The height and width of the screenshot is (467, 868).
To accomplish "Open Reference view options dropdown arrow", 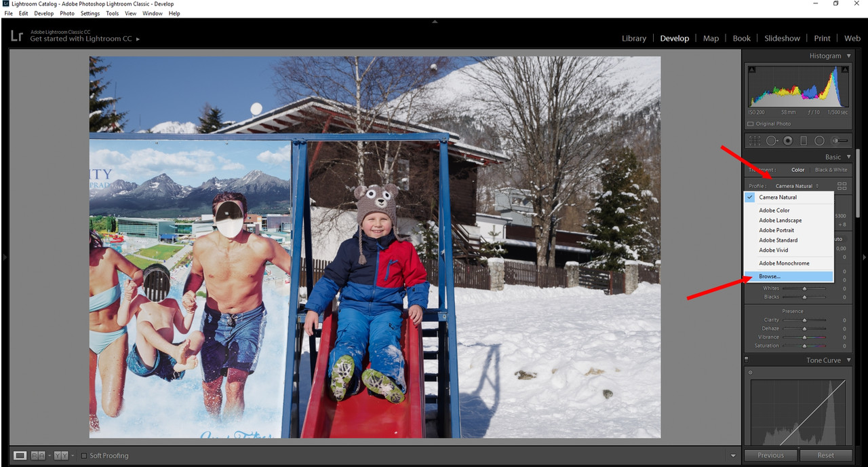I will (50, 455).
